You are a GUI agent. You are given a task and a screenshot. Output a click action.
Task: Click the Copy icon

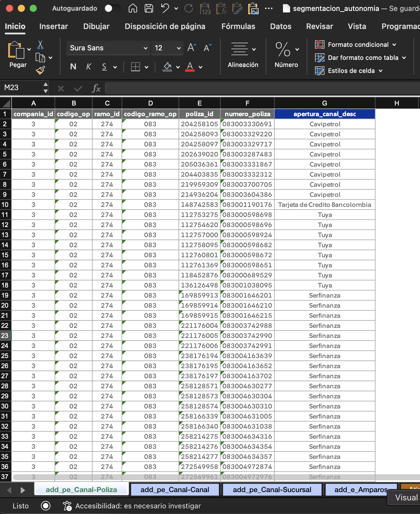tap(40, 58)
